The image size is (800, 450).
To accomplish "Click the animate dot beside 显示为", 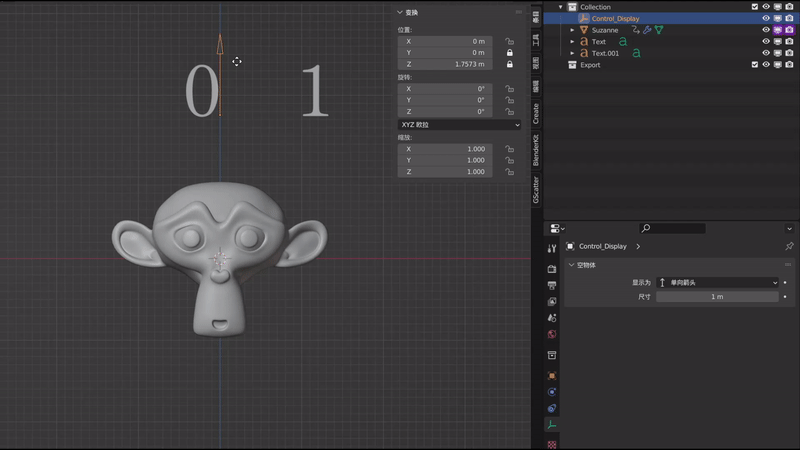I will [x=785, y=283].
